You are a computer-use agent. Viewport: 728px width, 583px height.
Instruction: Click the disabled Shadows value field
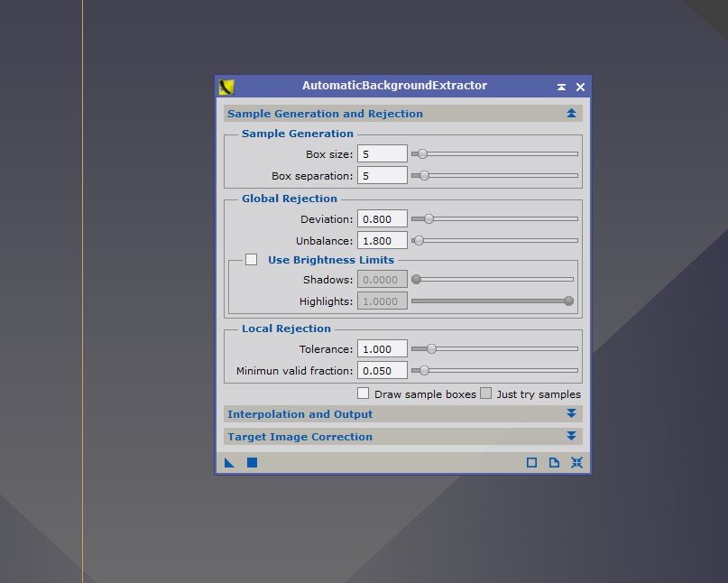(382, 279)
